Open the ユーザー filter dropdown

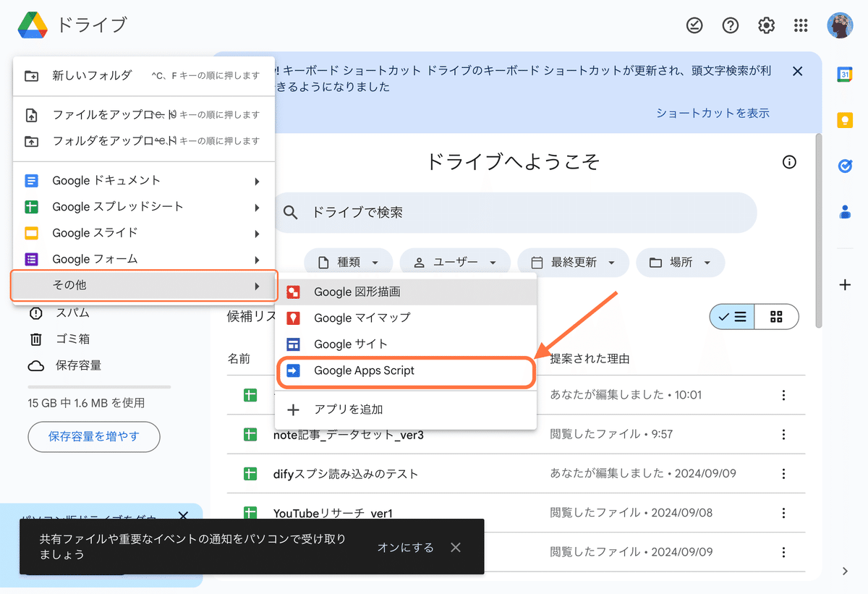tap(455, 263)
